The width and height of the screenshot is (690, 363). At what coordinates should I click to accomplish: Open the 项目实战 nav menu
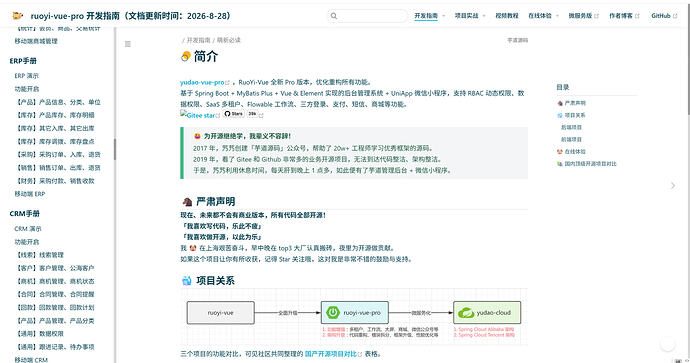466,16
